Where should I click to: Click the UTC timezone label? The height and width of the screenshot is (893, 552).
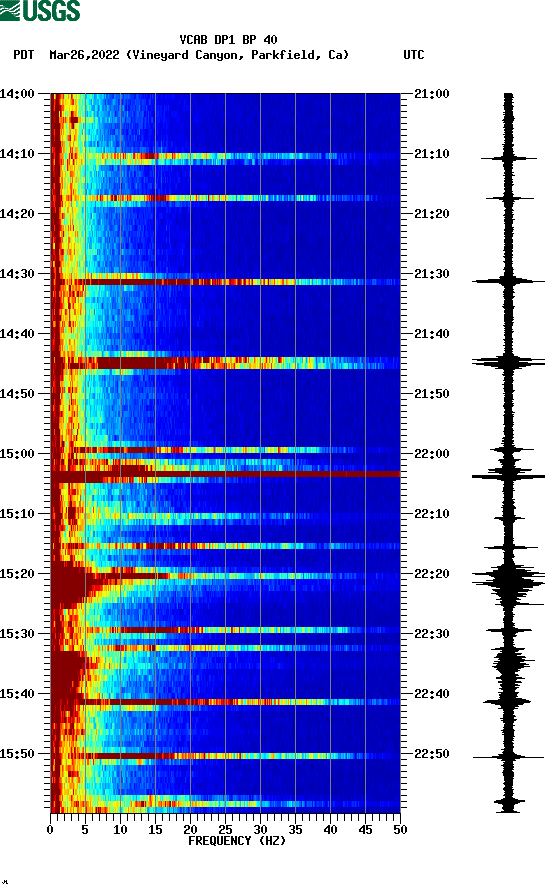point(414,55)
